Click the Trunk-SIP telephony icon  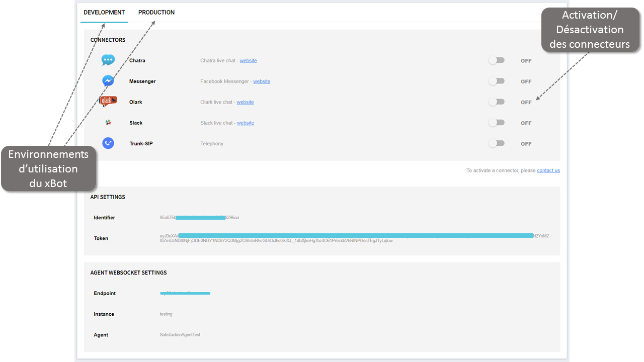coord(108,143)
